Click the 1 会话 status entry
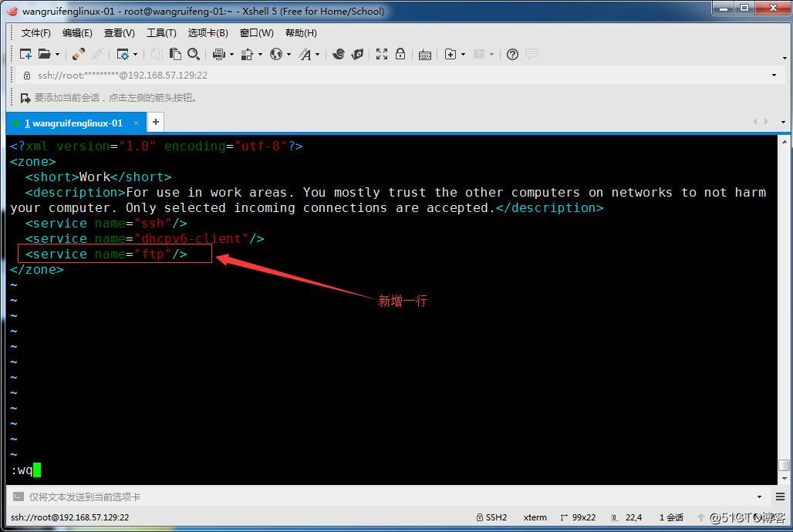This screenshot has width=793, height=532. 671,517
